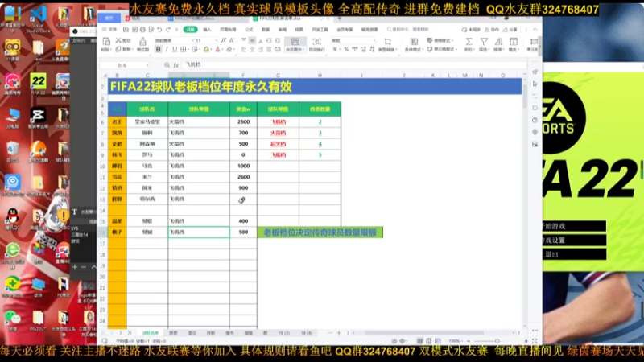The height and width of the screenshot is (362, 644).
Task: Click the Share button
Action: pos(511,30)
